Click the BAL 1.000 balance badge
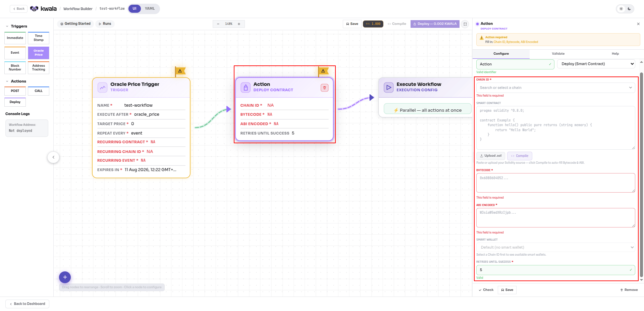The width and height of the screenshot is (644, 311). pyautogui.click(x=373, y=24)
